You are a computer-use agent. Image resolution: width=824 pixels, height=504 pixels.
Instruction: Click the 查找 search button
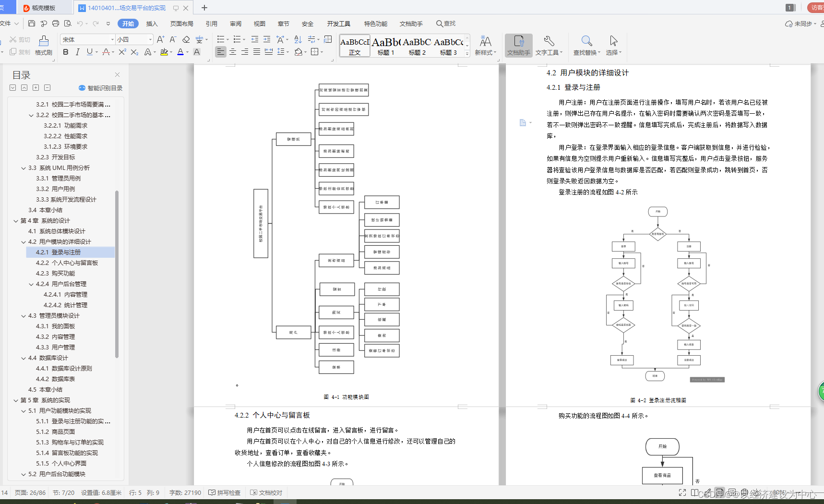click(446, 24)
